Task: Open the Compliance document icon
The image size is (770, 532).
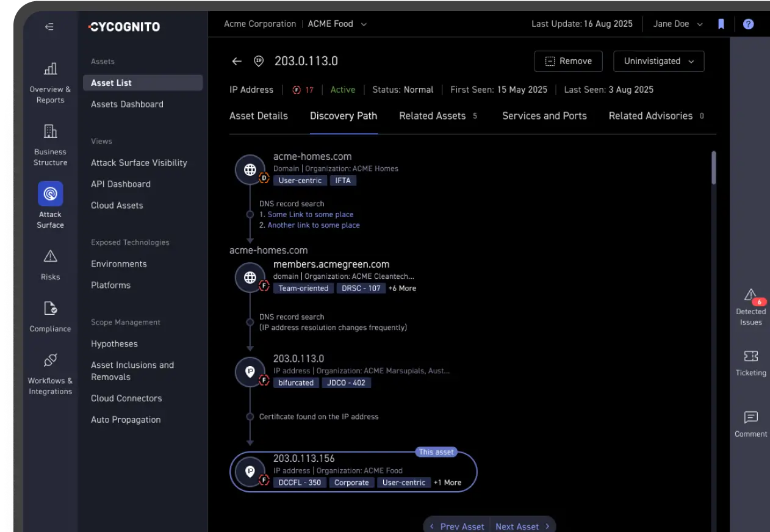Action: point(51,308)
